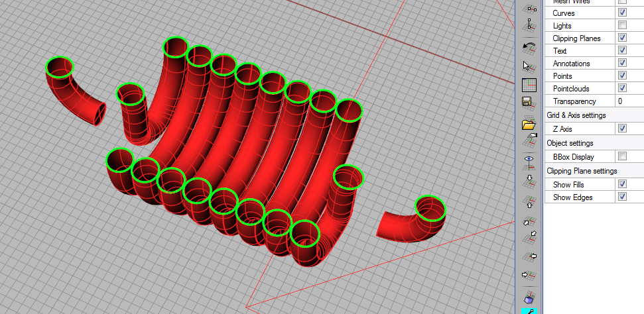Toggle the Curves checkbox
Viewport: 644px width, 314px height.
pos(622,13)
